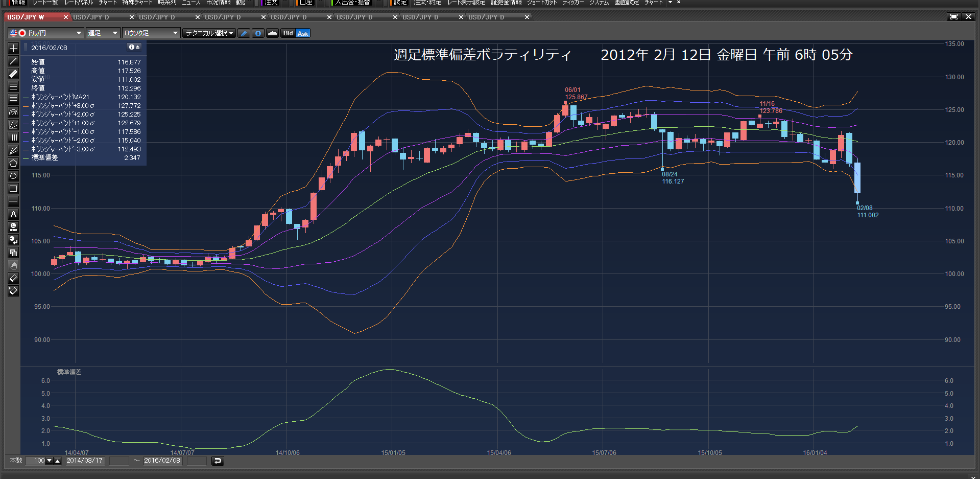This screenshot has height=479, width=980.
Task: Expand the top menu overflow arrow
Action: (670, 3)
